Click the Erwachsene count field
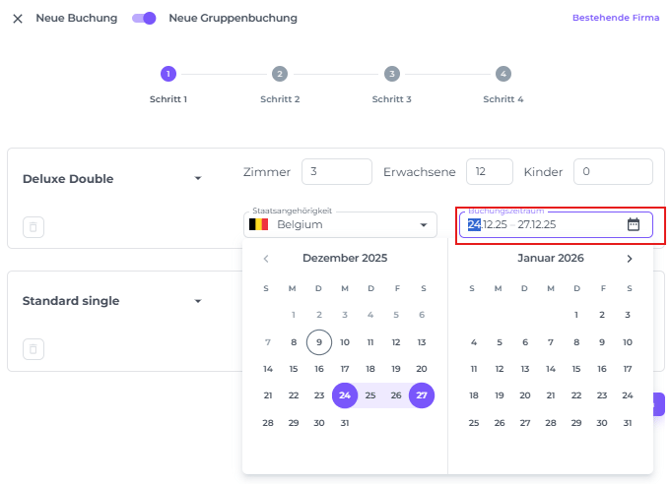 [489, 172]
